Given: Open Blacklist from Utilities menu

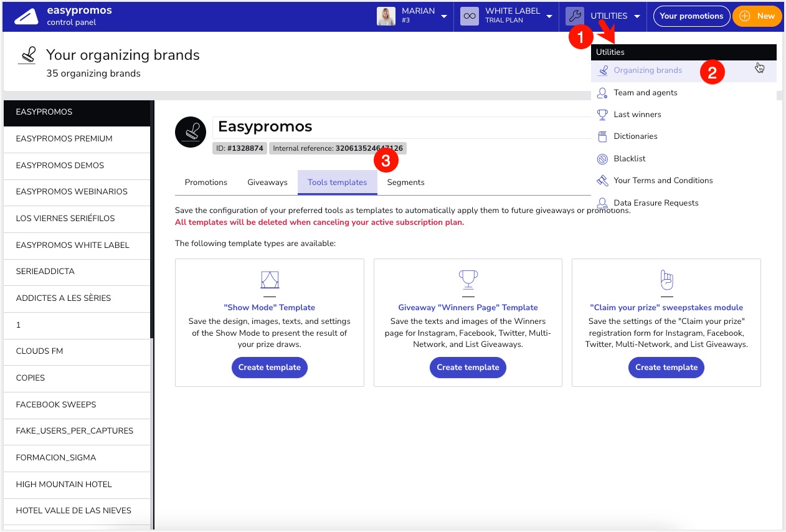Looking at the screenshot, I should [x=684, y=159].
